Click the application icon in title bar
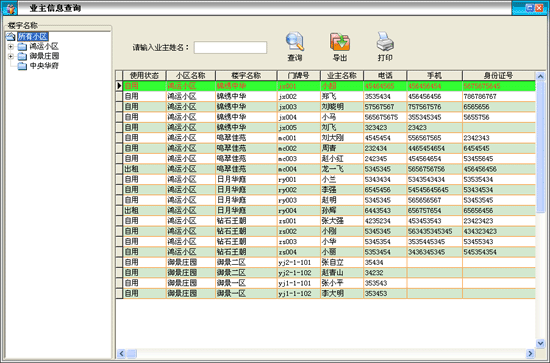Viewport: 550px width, 363px height. (10, 8)
